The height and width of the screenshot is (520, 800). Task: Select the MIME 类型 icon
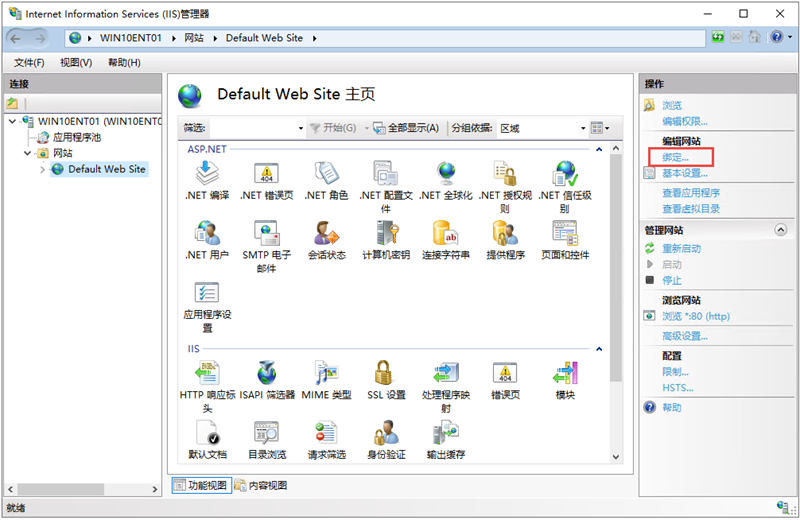click(326, 373)
